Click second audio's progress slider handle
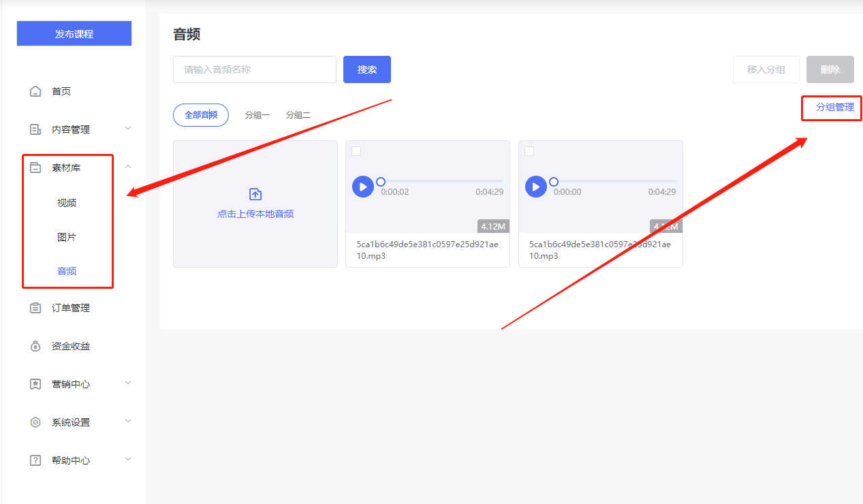The image size is (863, 504). (x=554, y=182)
